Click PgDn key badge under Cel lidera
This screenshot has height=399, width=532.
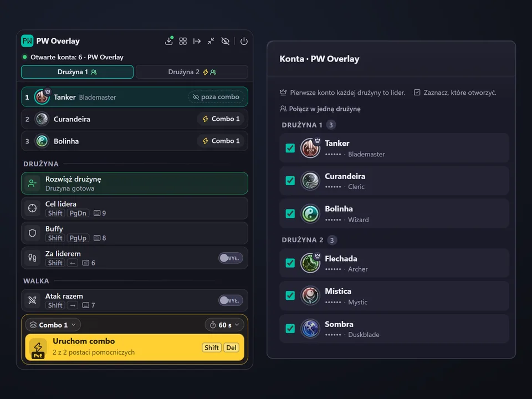tap(78, 213)
